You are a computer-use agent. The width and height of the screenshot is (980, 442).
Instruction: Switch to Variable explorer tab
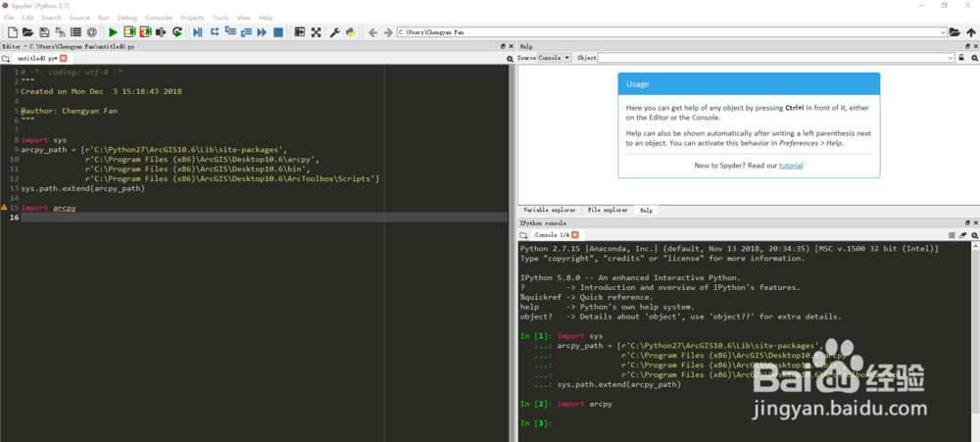(550, 210)
